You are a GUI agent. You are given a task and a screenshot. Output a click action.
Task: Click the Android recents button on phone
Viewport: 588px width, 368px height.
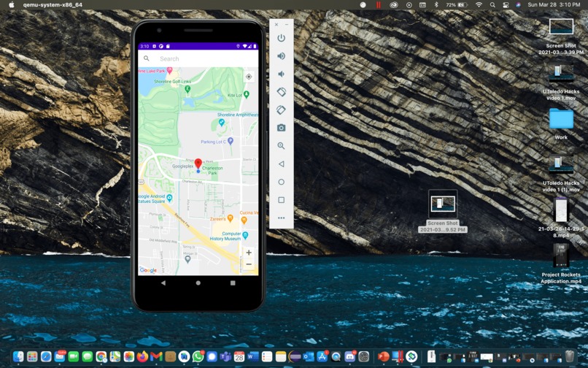[233, 283]
